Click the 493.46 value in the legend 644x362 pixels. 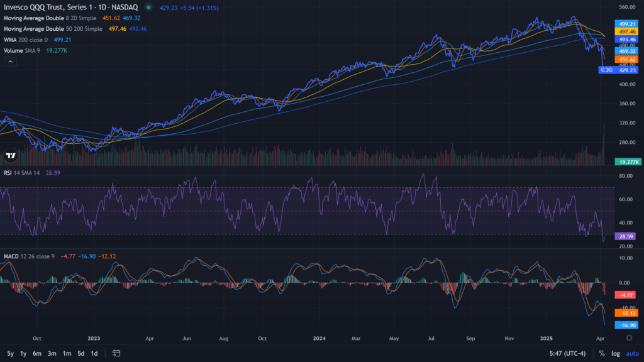[138, 29]
